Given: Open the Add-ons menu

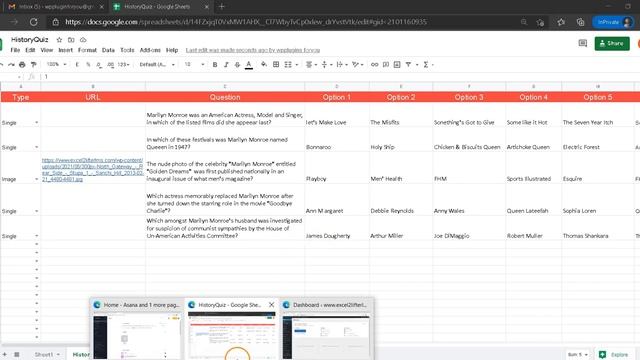Looking at the screenshot, I should point(150,50).
